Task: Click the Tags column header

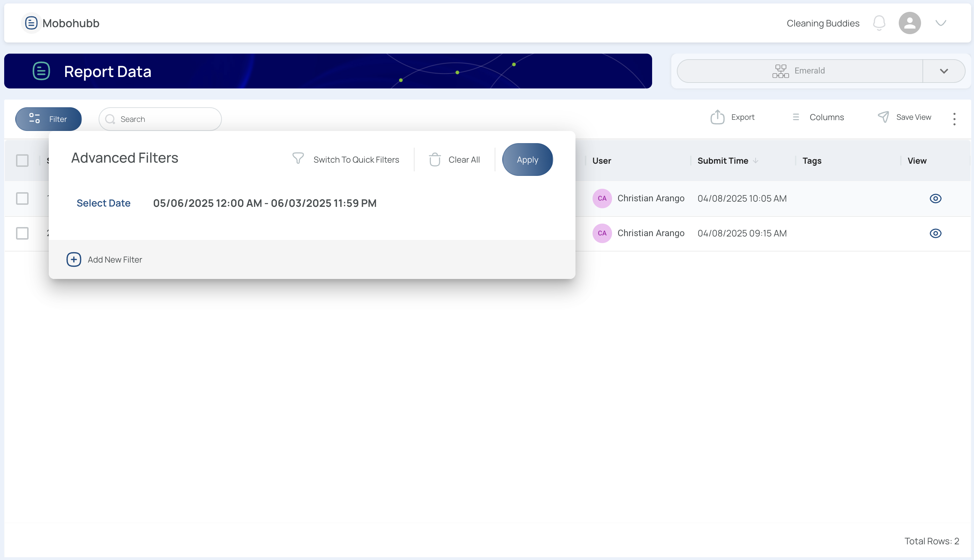Action: 812,161
